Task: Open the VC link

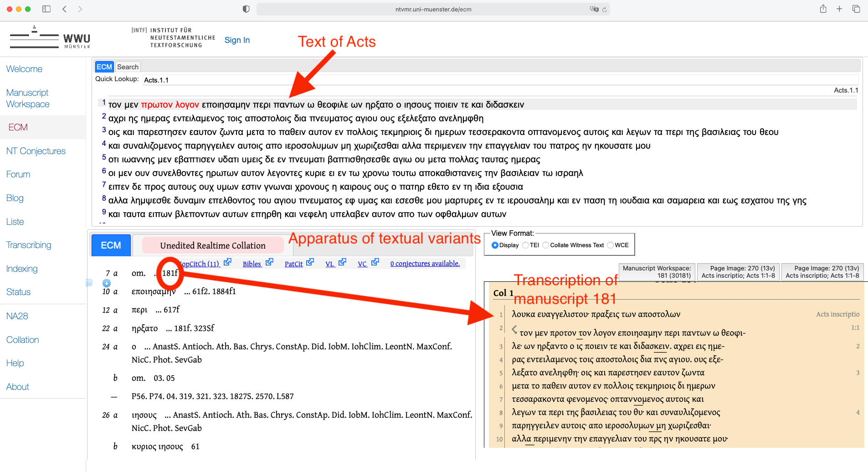Action: pyautogui.click(x=363, y=264)
